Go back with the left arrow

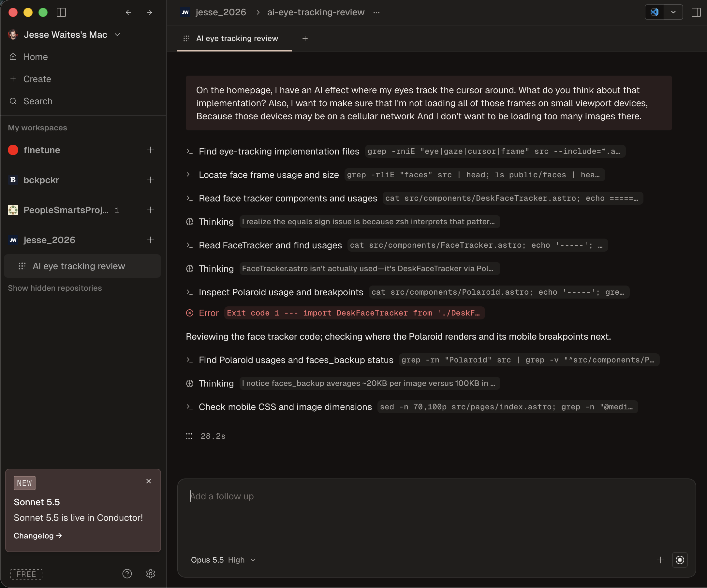point(128,12)
